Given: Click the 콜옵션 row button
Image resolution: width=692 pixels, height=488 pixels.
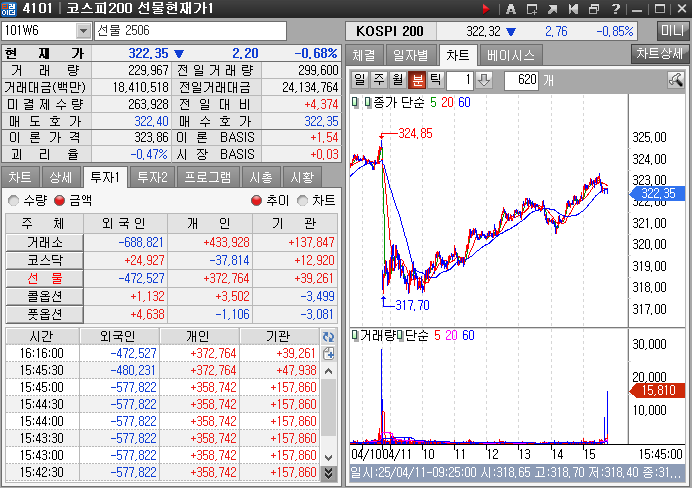Looking at the screenshot, I should pos(45,297).
